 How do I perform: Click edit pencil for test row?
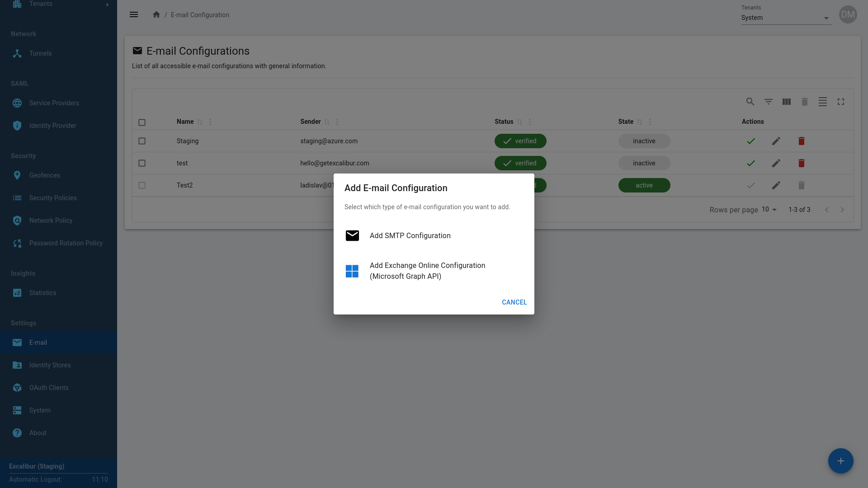tap(776, 163)
